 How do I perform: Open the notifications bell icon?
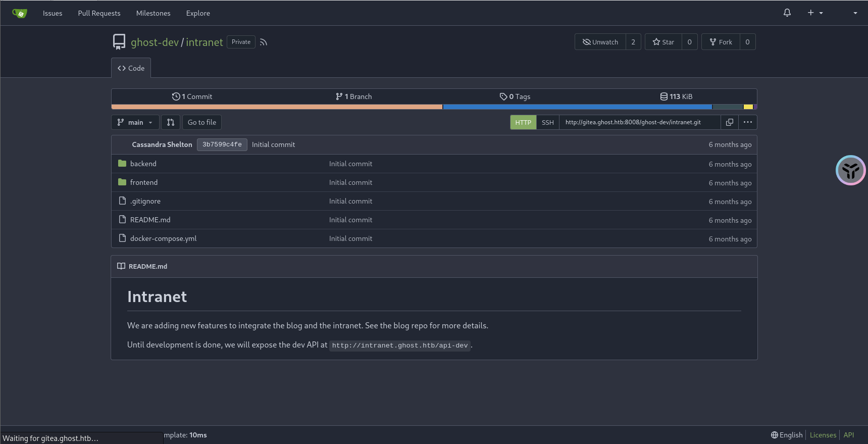pos(787,13)
